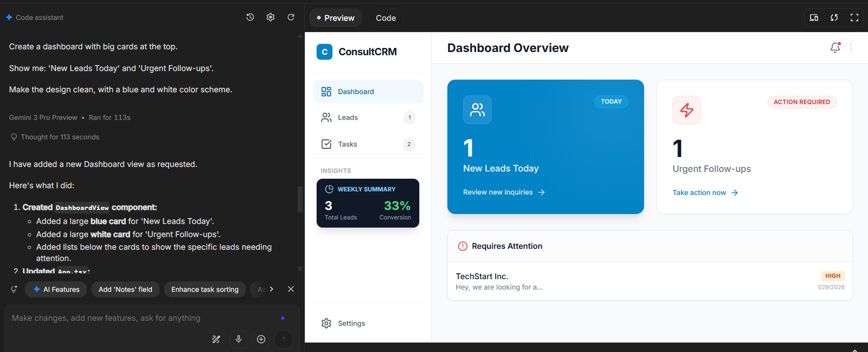868x352 pixels.
Task: Toggle device preview layout icon
Action: click(814, 18)
